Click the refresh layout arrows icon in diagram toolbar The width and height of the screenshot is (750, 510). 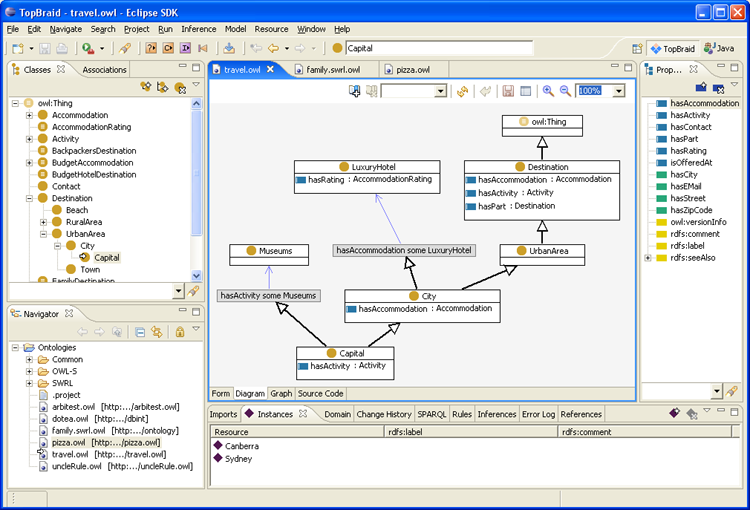coord(463,91)
